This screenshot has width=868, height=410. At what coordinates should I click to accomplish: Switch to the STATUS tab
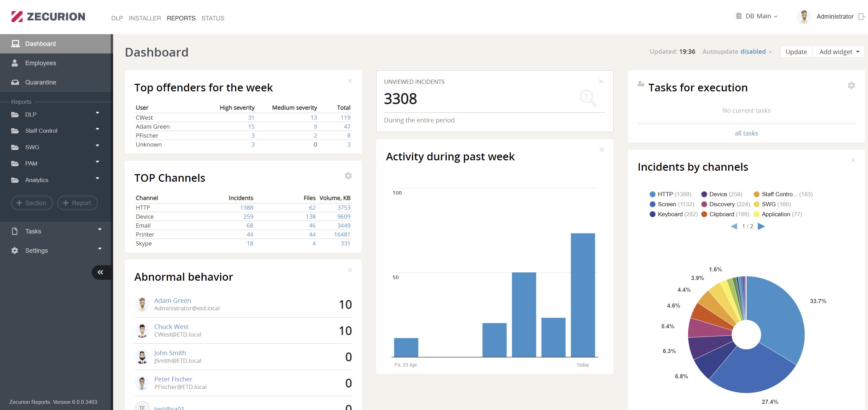213,18
